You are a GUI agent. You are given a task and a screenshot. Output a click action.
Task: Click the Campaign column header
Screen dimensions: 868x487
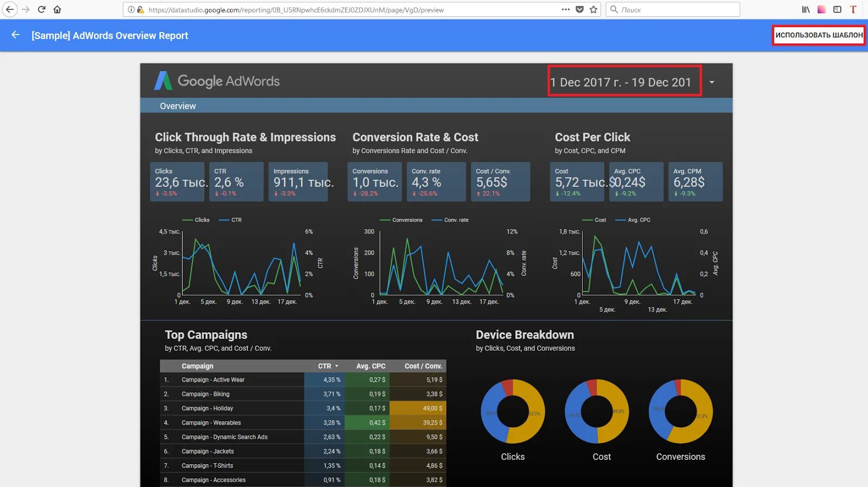197,366
